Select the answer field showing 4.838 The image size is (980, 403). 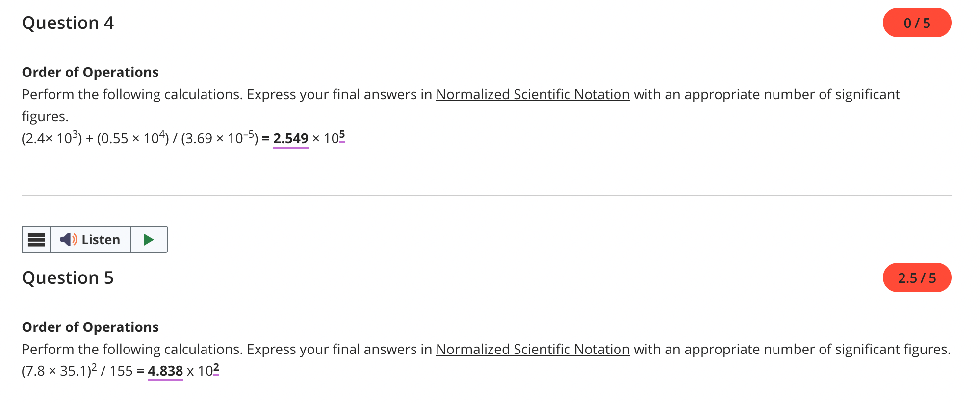coord(165,371)
